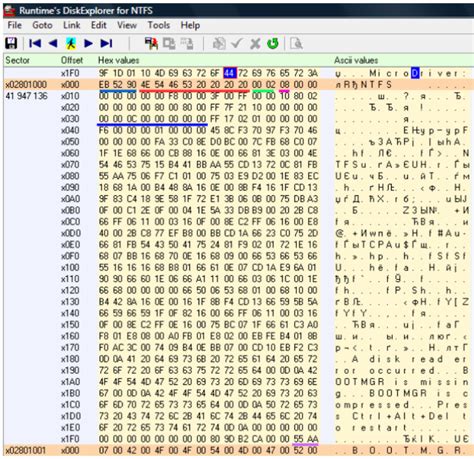474x459 pixels.
Task: Click offset x030 row label
Action: click(x=70, y=119)
